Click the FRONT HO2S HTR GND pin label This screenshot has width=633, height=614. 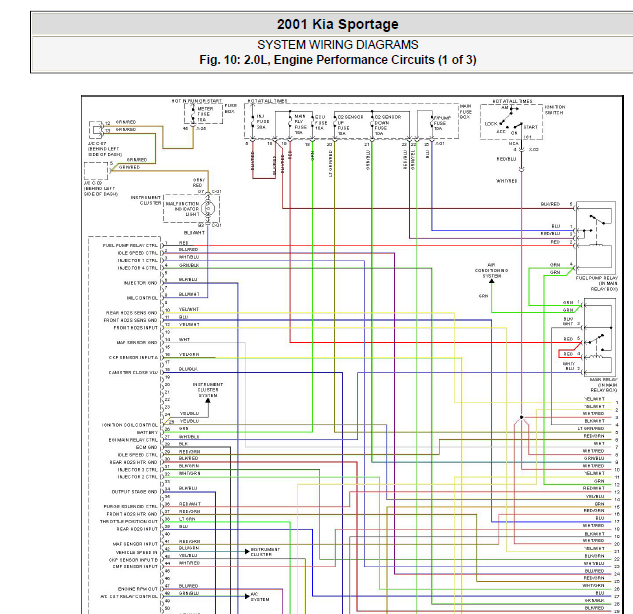pyautogui.click(x=132, y=514)
